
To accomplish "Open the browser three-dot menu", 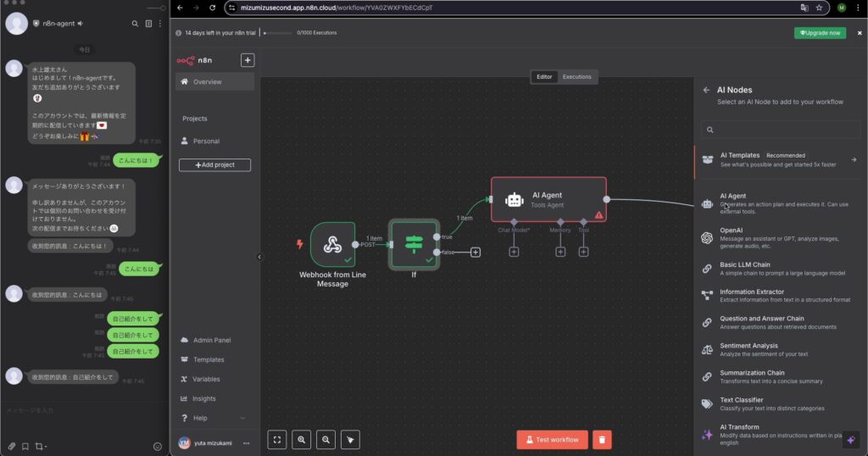I will 858,8.
